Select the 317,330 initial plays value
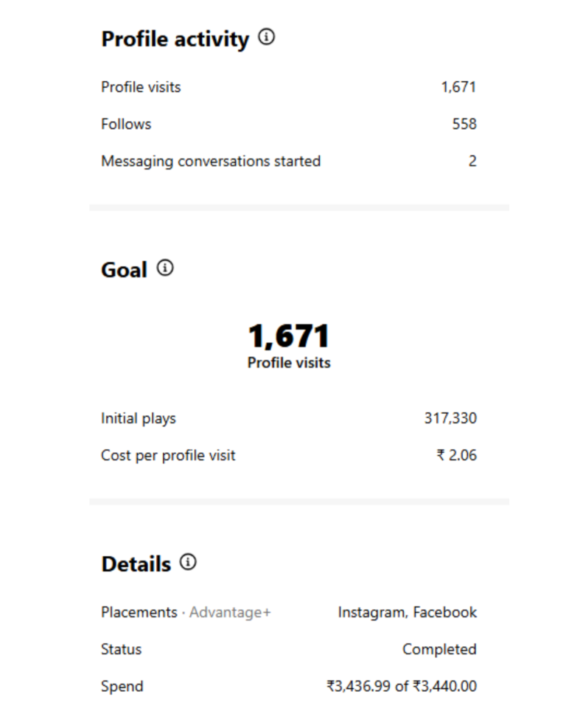Screen dimensions: 566x728 pos(450,418)
